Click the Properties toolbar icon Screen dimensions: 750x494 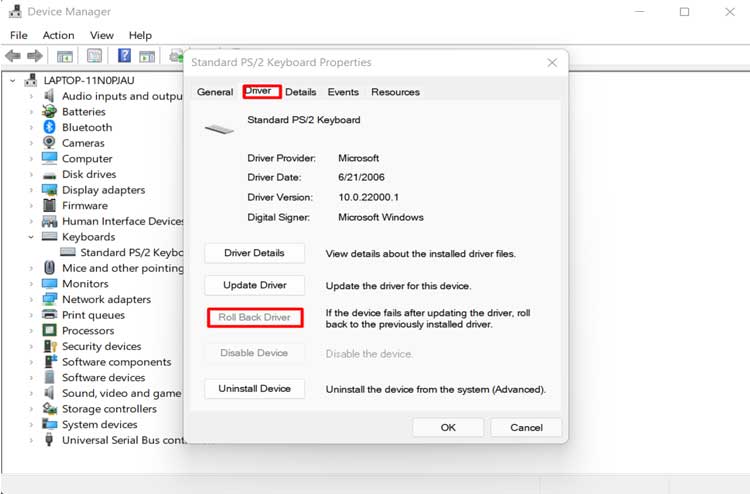pyautogui.click(x=94, y=56)
